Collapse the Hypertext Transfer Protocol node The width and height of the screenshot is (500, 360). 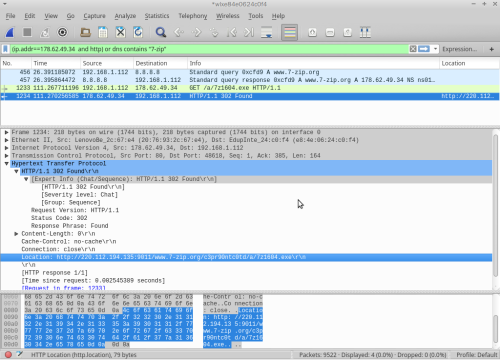(6, 163)
